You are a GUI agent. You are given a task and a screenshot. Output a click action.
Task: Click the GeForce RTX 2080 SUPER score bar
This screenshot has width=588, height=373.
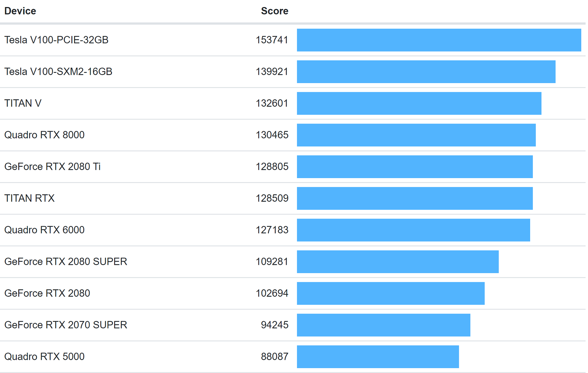[398, 261]
